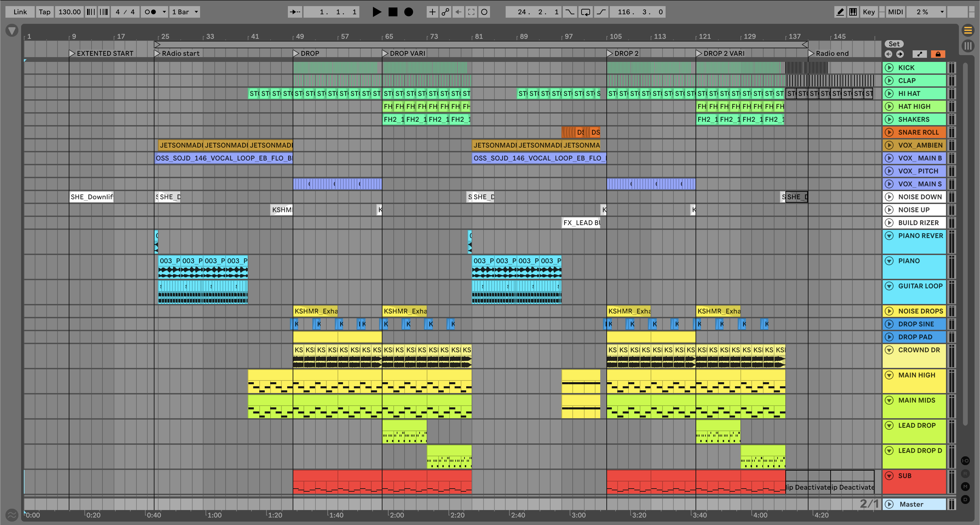This screenshot has width=980, height=525.
Task: Toggle the orange lock envelopes button
Action: click(938, 54)
